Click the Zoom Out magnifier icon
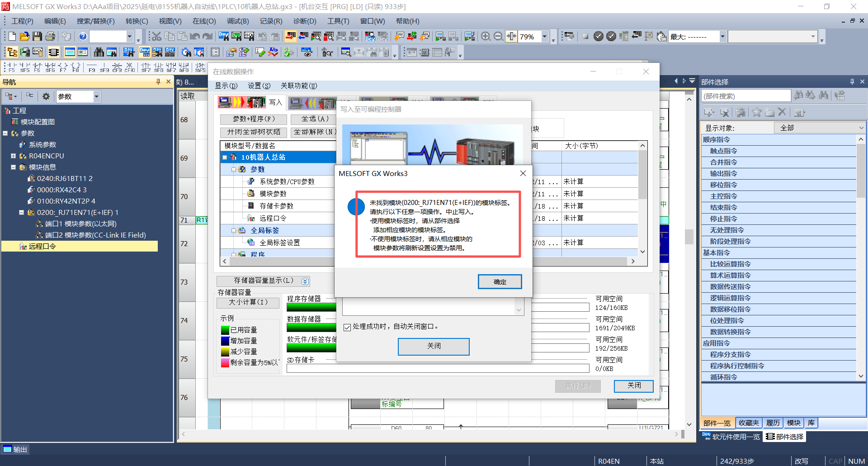The height and width of the screenshot is (466, 868). 498,37
